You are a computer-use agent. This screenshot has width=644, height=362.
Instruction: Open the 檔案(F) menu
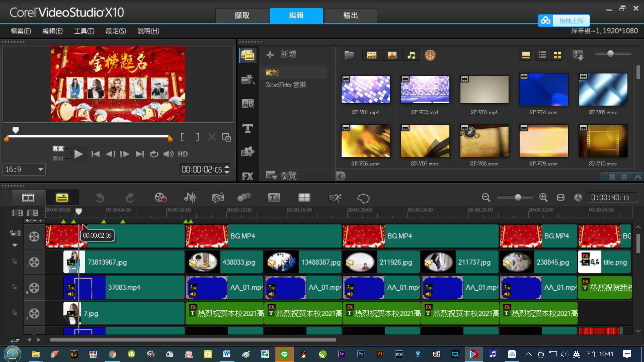pyautogui.click(x=21, y=31)
